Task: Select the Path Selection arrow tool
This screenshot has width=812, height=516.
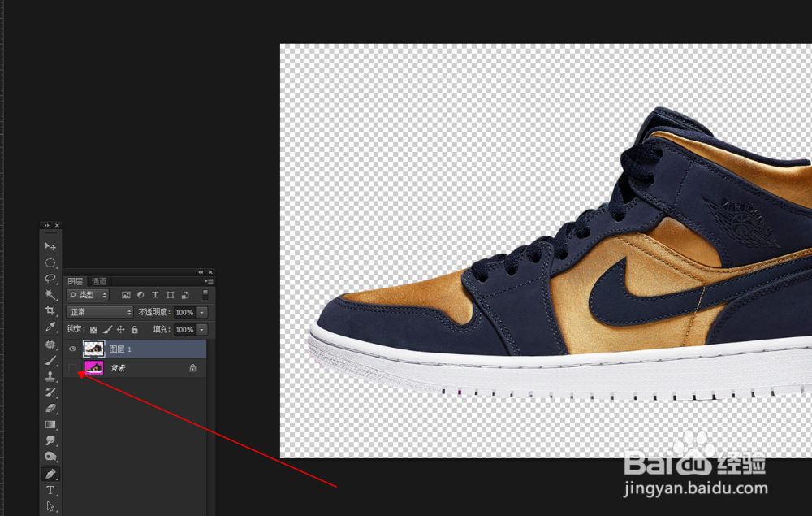Action: (50, 506)
